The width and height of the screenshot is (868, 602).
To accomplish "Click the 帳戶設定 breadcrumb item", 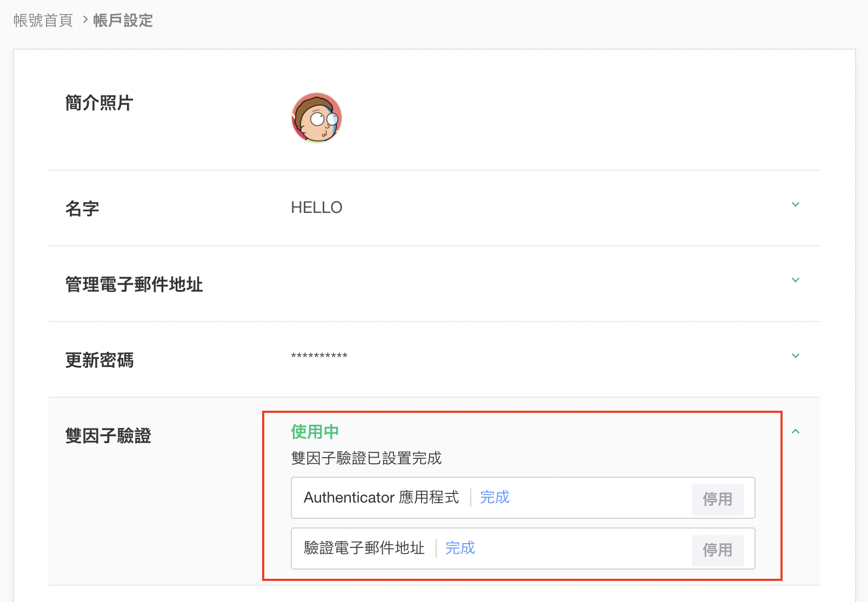I will click(123, 21).
